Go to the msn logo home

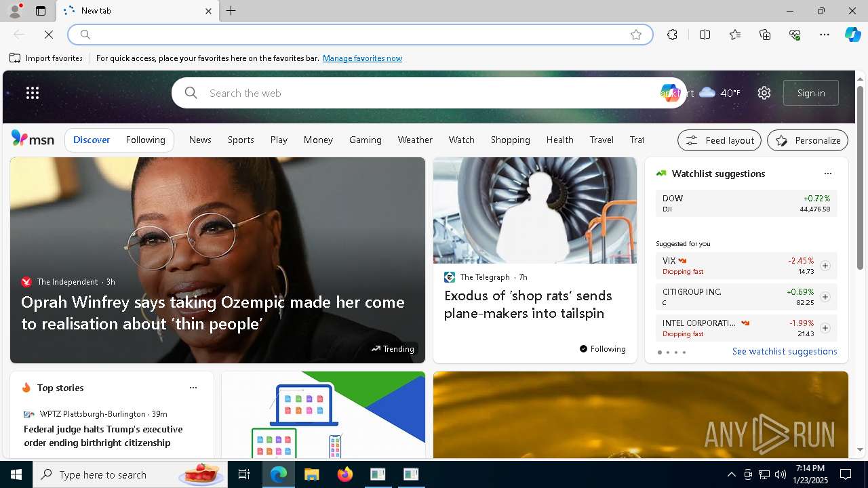(x=33, y=139)
